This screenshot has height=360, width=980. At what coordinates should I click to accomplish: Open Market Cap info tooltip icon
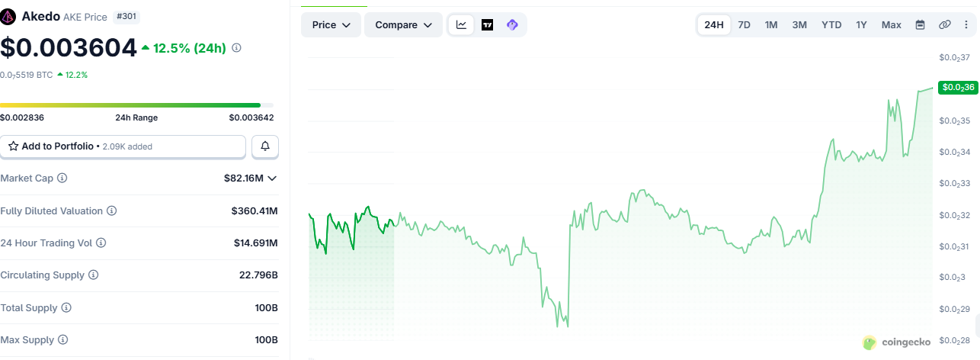click(x=62, y=178)
